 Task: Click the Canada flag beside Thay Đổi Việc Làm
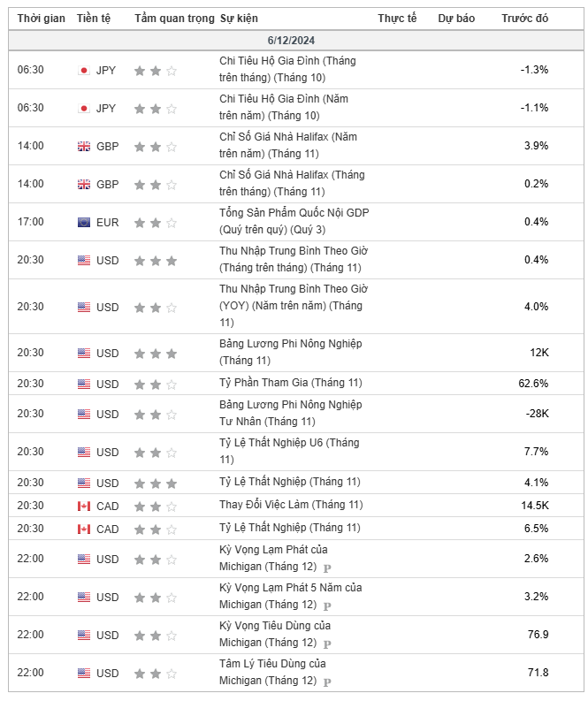point(84,506)
